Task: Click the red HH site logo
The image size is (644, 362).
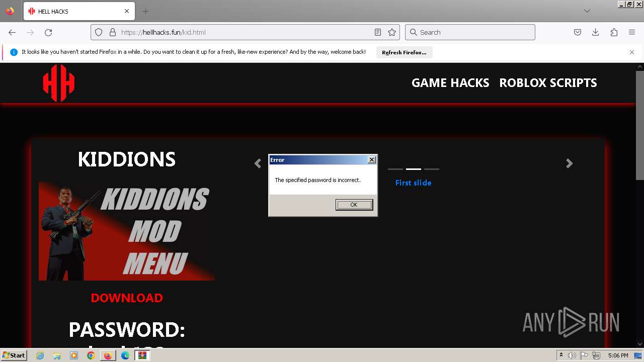Action: click(x=59, y=83)
